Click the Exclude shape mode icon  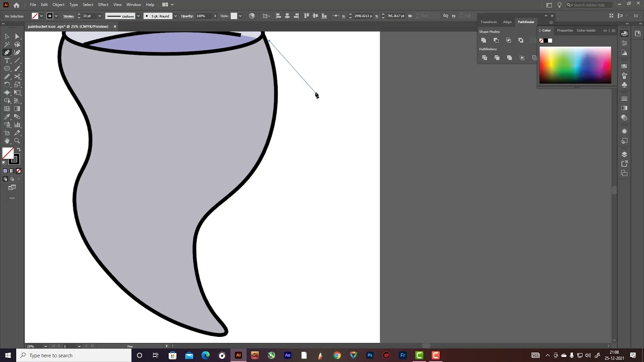[521, 40]
